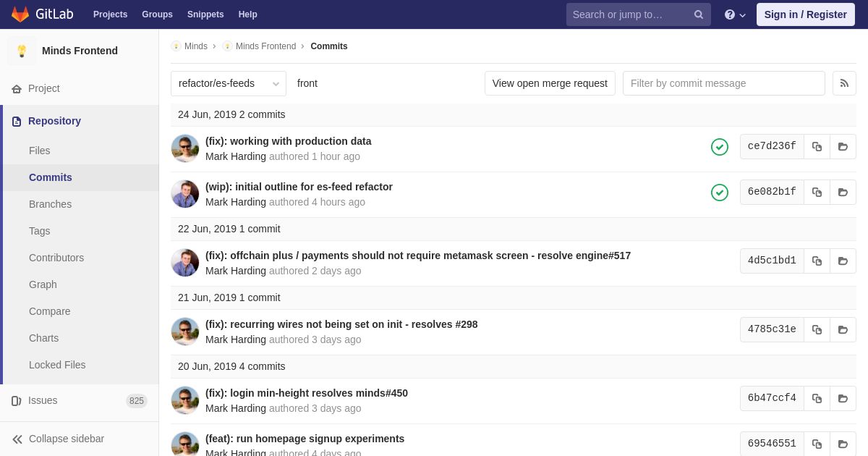View pipeline status for commit 6e082b1f
The width and height of the screenshot is (868, 456).
pyautogui.click(x=720, y=193)
